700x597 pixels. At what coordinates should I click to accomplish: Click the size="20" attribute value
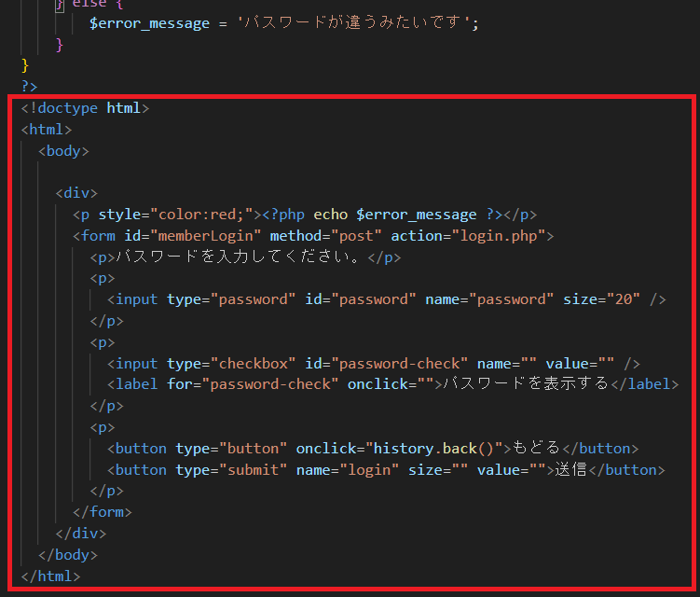coord(601,299)
